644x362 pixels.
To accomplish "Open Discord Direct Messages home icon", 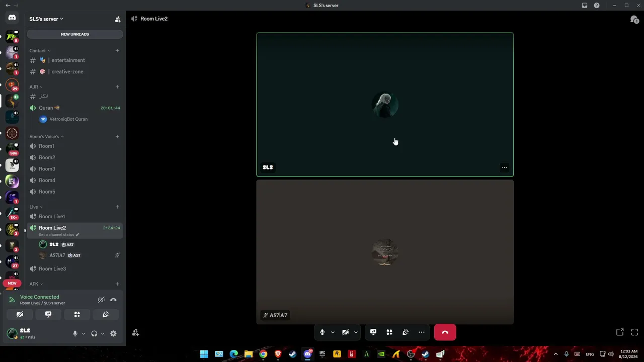I will point(12,18).
